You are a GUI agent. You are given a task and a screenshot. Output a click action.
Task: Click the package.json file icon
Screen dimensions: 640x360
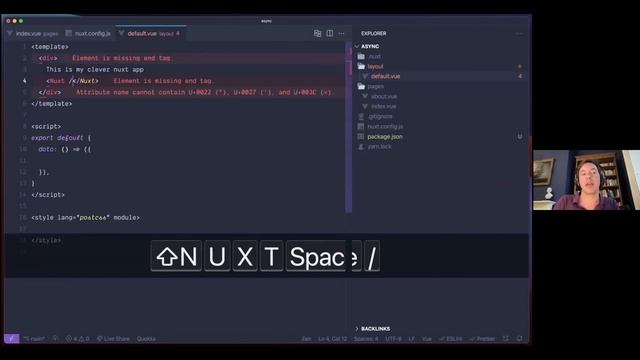coord(361,136)
